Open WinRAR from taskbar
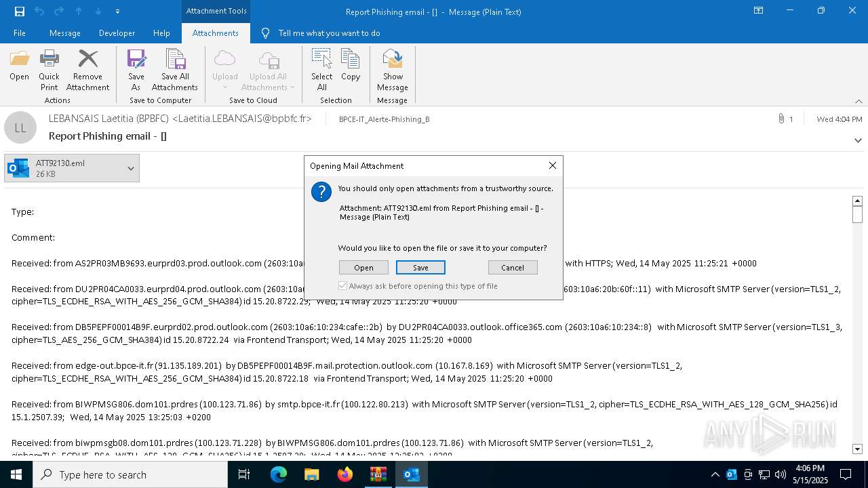 (x=378, y=474)
